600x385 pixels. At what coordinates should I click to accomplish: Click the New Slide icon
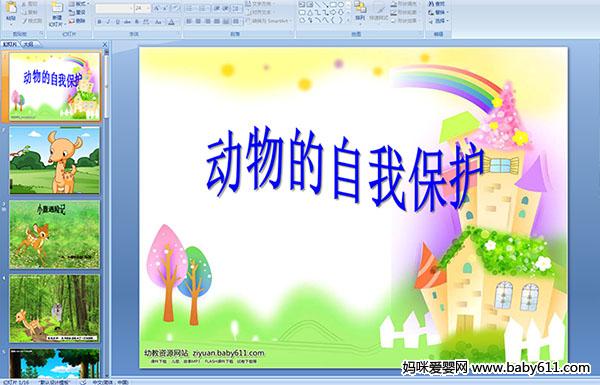click(57, 8)
